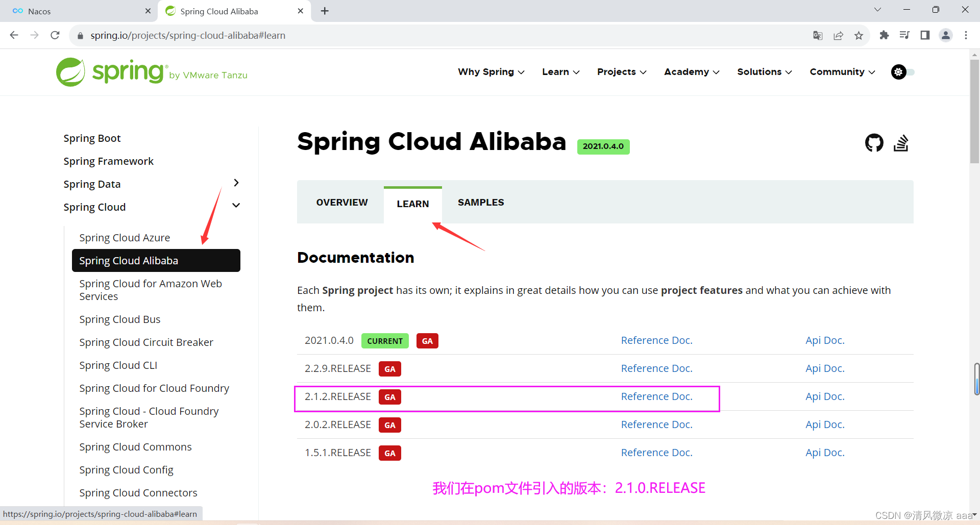Open Spring Cloud Commons project
The height and width of the screenshot is (525, 980).
click(135, 447)
